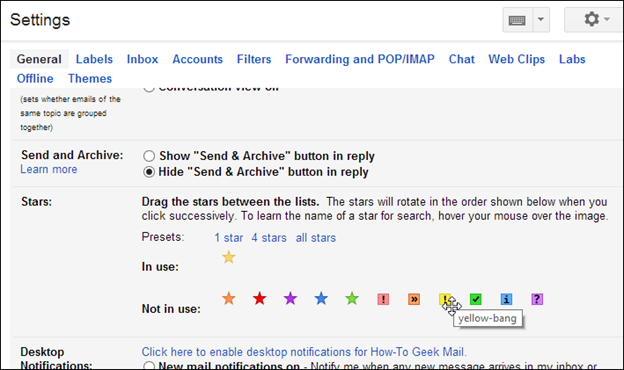The width and height of the screenshot is (624, 370).
Task: Click the Settings page heading
Action: tap(40, 20)
